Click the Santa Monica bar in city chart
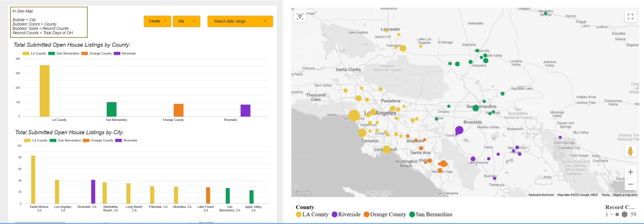 pyautogui.click(x=33, y=179)
